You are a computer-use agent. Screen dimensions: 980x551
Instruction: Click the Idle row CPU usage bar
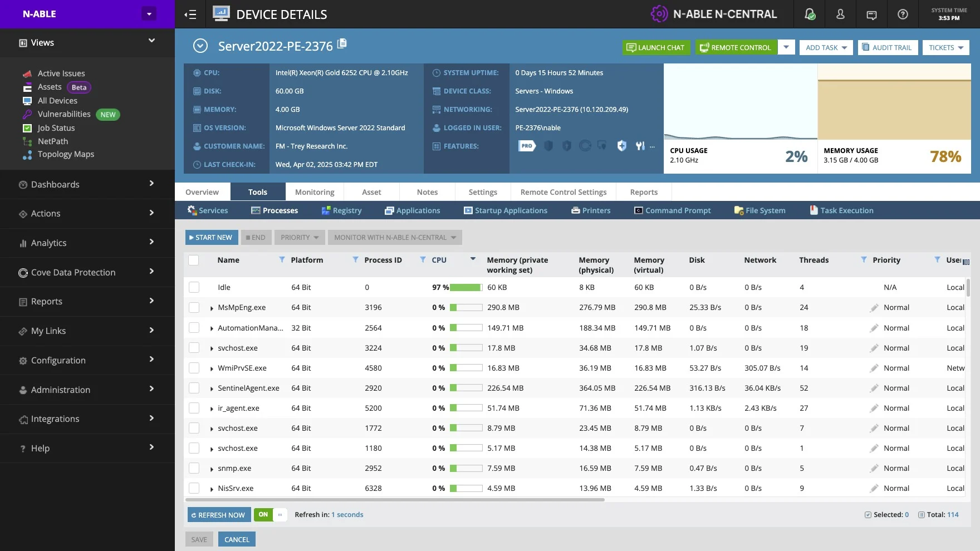[466, 287]
